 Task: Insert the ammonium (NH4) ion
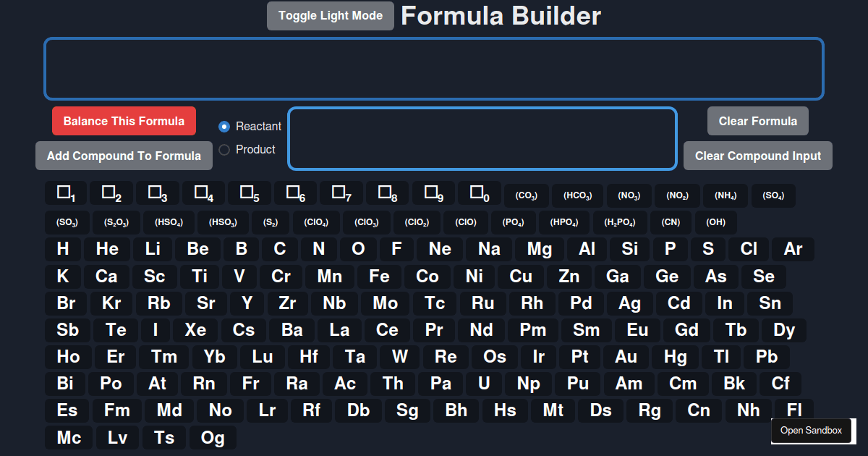[726, 195]
